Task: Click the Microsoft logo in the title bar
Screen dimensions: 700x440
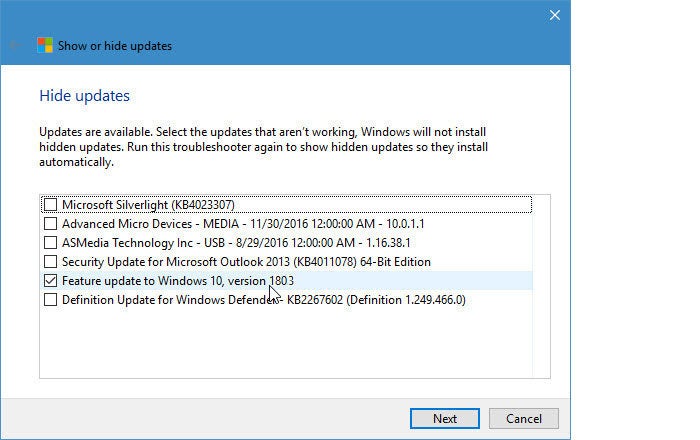Action: coord(45,46)
